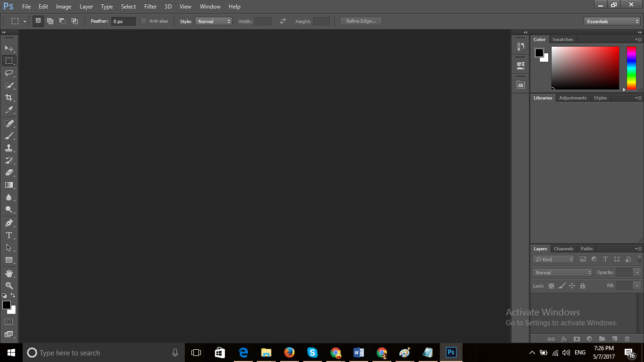
Task: Select the Lasso tool
Action: pos(9,73)
